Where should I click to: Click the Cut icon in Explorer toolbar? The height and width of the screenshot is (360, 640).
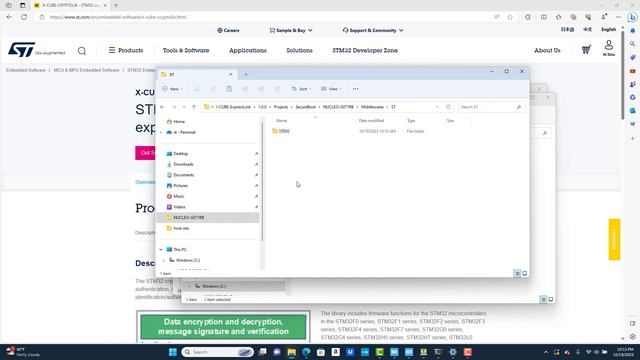coord(197,89)
